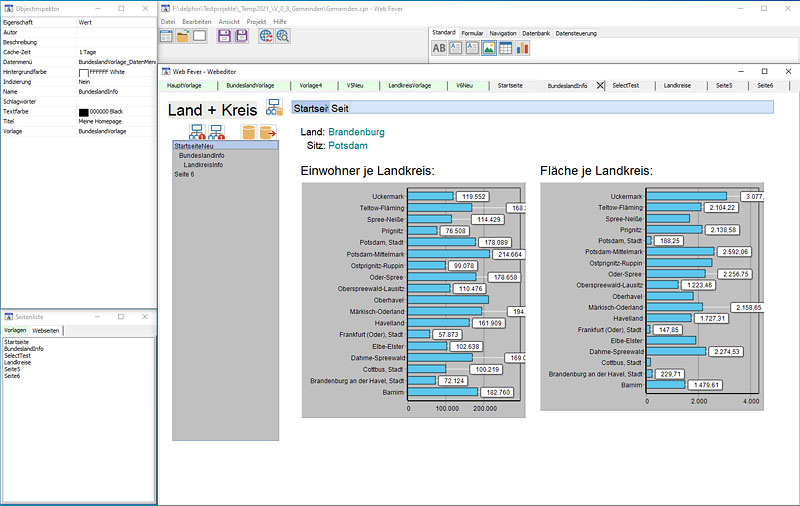Select Landkreise in the Seitenliste
The image size is (800, 506).
pyautogui.click(x=17, y=362)
